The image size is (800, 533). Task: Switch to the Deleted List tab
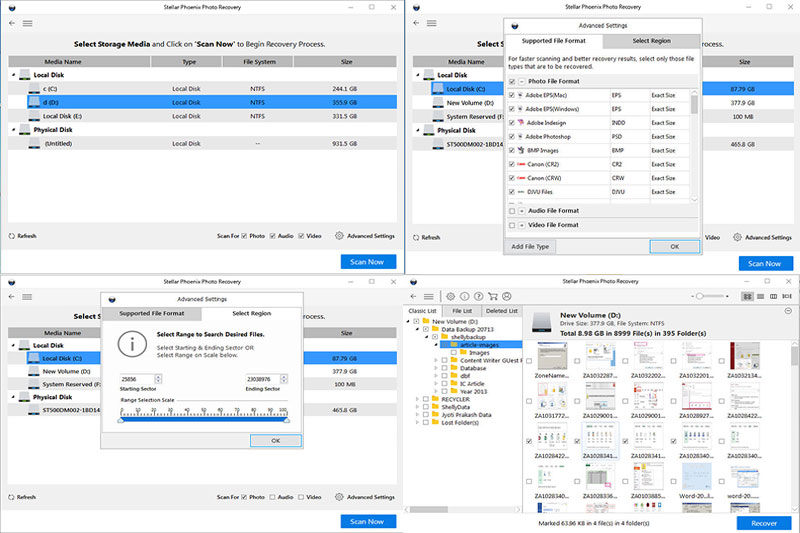[502, 311]
